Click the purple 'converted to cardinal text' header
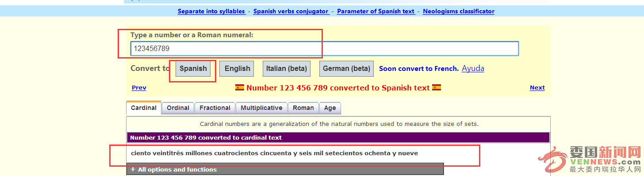Viewport: 644px width, 176px height. click(x=338, y=137)
